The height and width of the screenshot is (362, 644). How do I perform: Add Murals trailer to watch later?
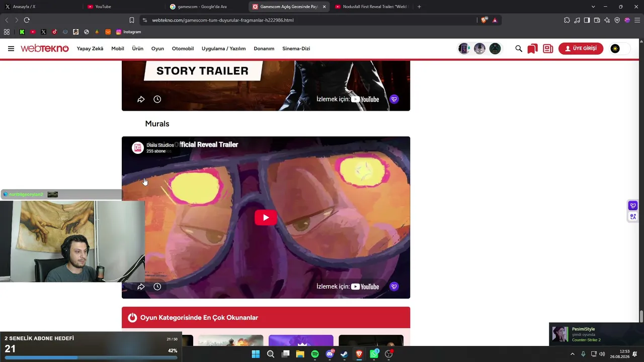(x=157, y=287)
